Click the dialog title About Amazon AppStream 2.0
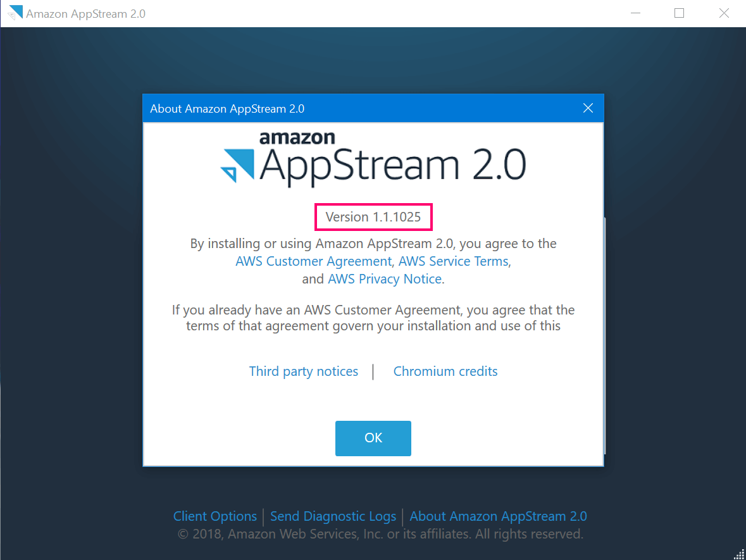The width and height of the screenshot is (746, 560). tap(228, 108)
